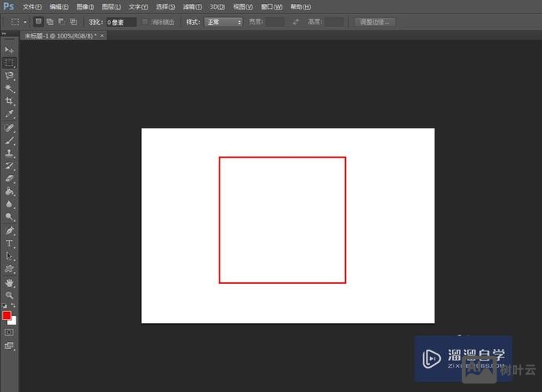Select the Move tool
Image resolution: width=542 pixels, height=392 pixels.
coord(9,50)
